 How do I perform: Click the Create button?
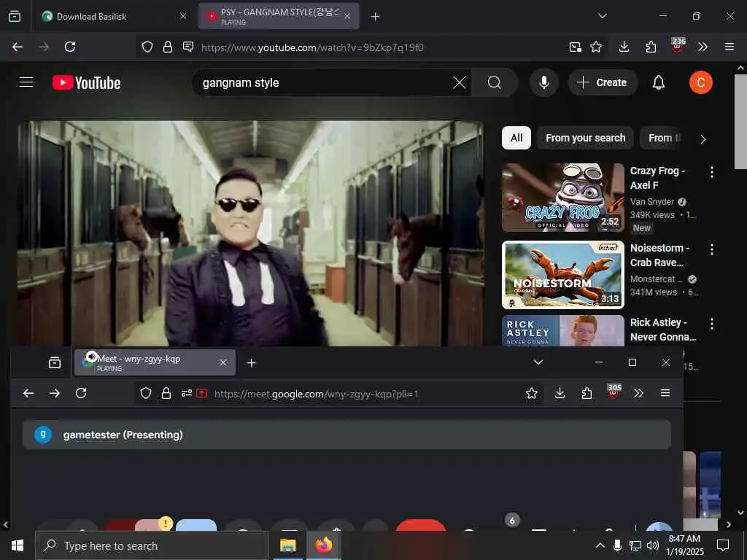coord(602,82)
